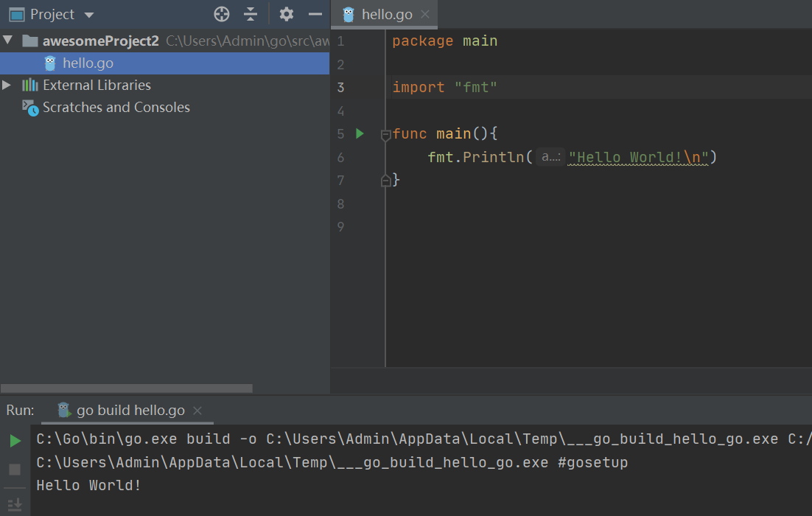Collapse all nodes in the Project tree
The image size is (812, 516).
pos(251,14)
